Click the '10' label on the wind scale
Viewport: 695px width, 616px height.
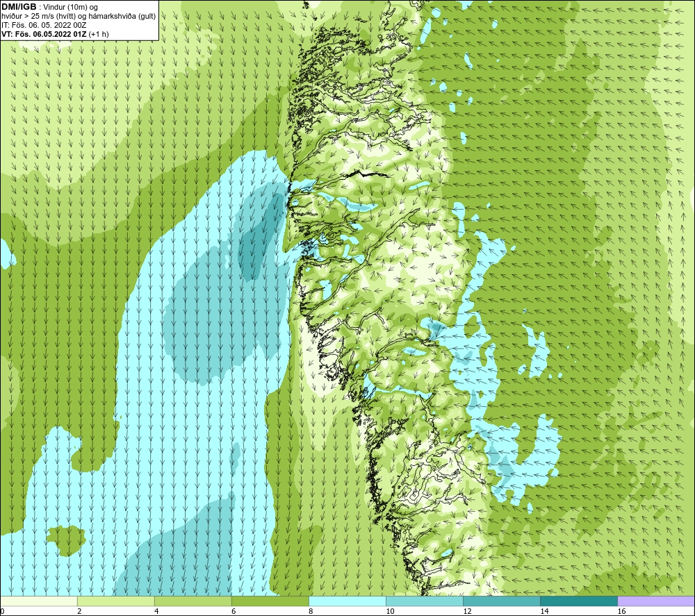pyautogui.click(x=390, y=612)
